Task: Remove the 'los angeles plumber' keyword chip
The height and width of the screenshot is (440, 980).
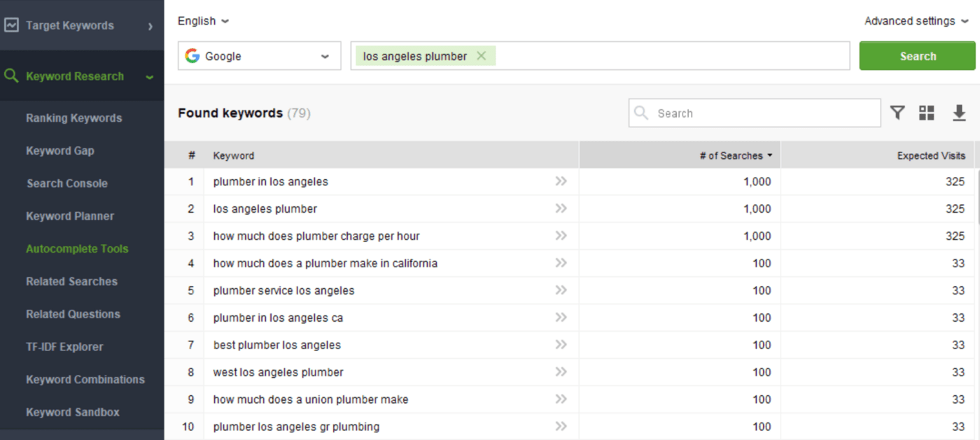Action: point(481,55)
